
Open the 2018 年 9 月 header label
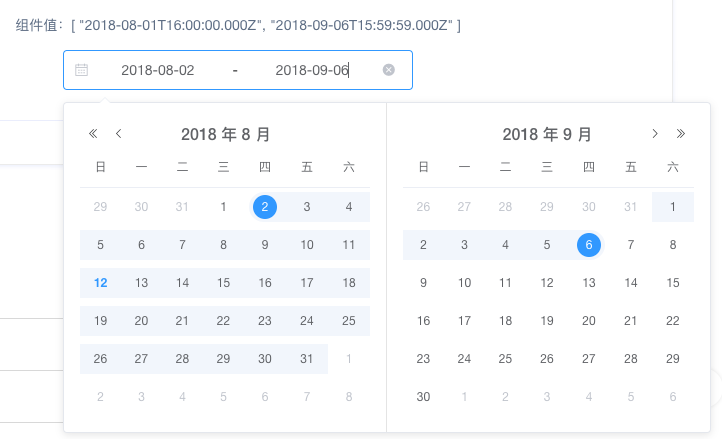click(547, 134)
